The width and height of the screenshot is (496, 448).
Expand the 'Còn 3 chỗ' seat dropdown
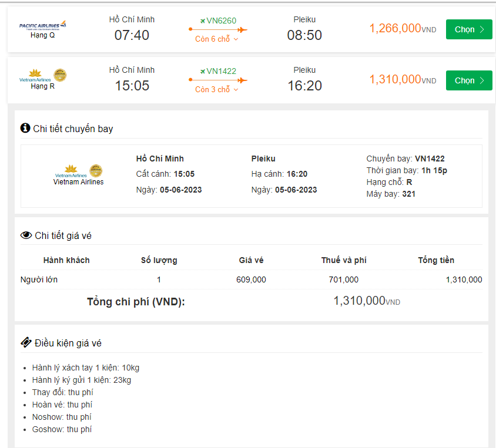coord(217,90)
